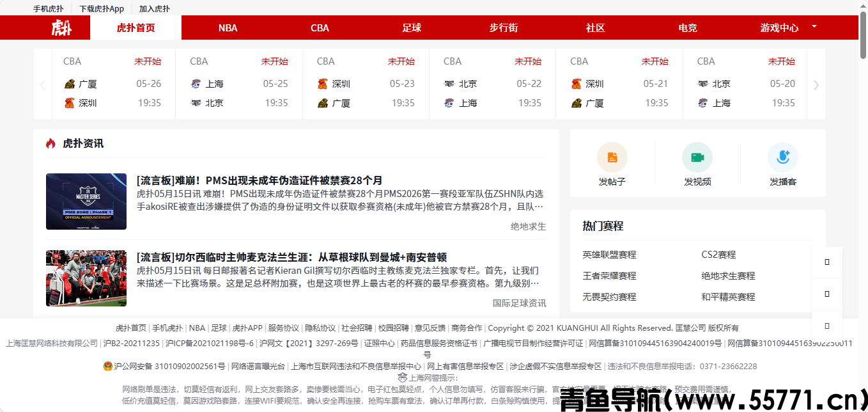Click the 广厦 team logo in the 05-23 match
Image resolution: width=868 pixels, height=412 pixels.
point(323,103)
